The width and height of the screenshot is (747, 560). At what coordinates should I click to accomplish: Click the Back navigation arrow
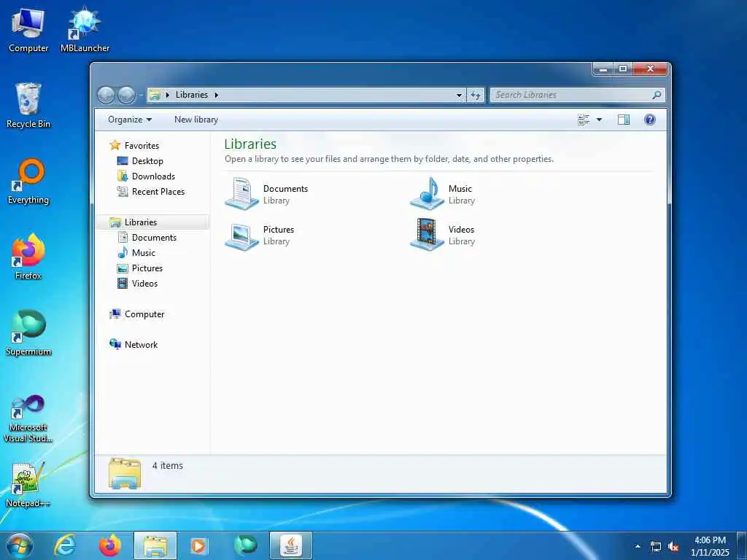pos(106,95)
